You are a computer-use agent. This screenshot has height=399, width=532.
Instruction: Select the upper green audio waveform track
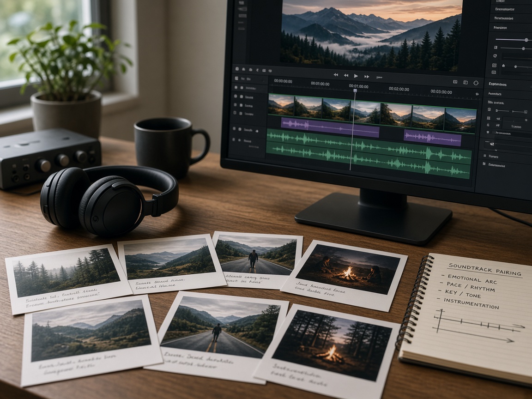coord(369,144)
